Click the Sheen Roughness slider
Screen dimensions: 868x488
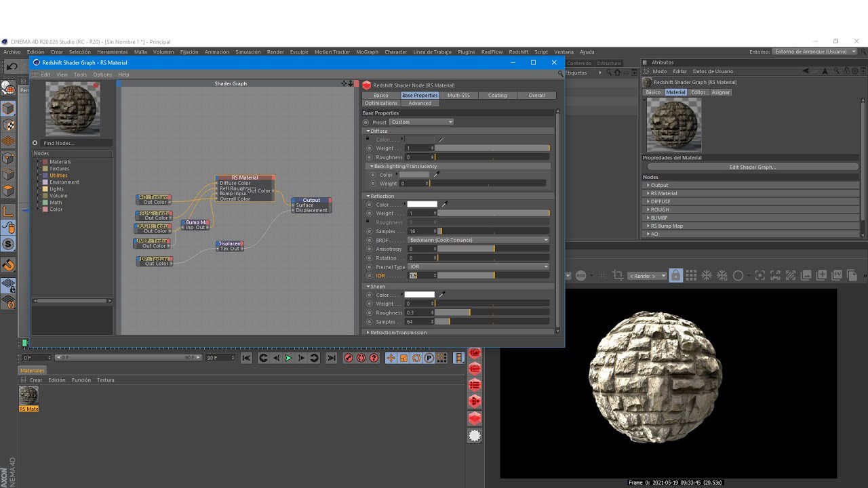coord(492,312)
